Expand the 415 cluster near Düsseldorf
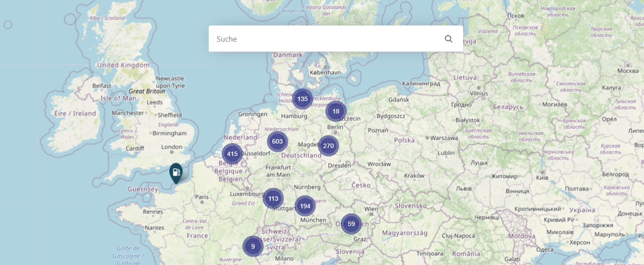The image size is (644, 265). click(x=232, y=154)
